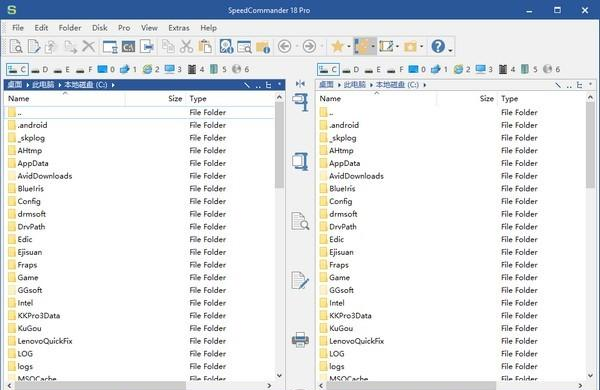Sort left panel by Name column header
The image size is (600, 390).
click(x=65, y=99)
